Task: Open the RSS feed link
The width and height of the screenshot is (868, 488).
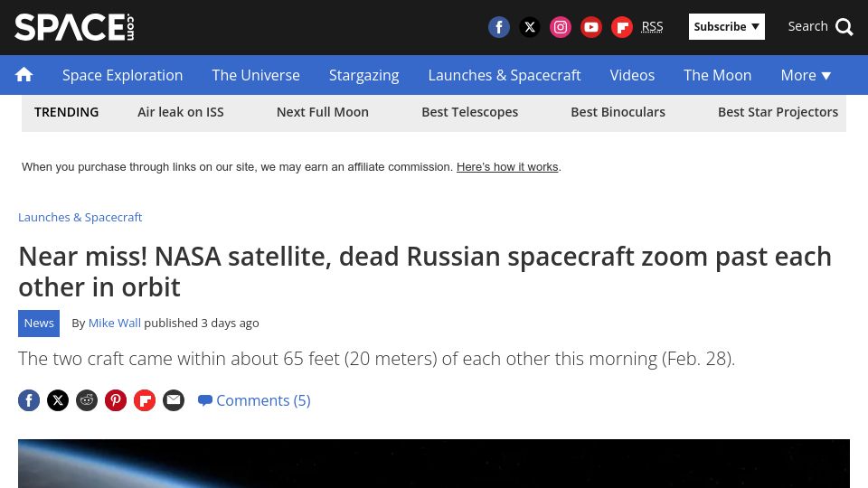Action: [x=652, y=26]
